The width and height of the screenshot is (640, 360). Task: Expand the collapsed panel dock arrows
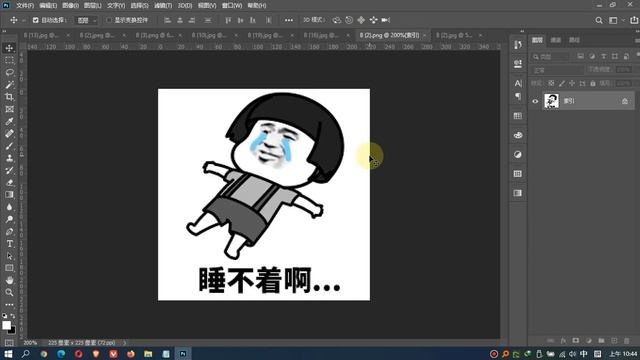[522, 31]
